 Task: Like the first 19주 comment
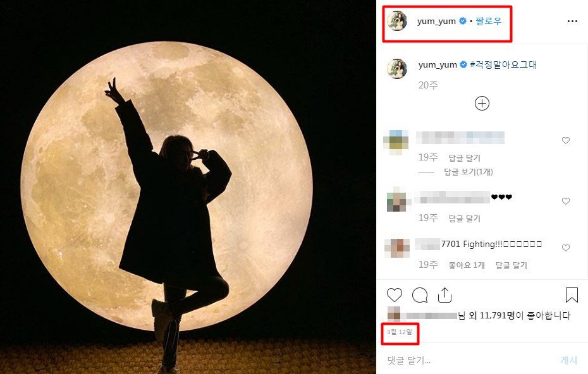click(565, 140)
